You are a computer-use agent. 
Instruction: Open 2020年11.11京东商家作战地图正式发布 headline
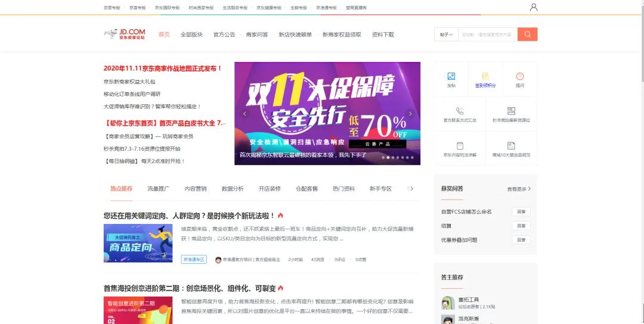[163, 68]
